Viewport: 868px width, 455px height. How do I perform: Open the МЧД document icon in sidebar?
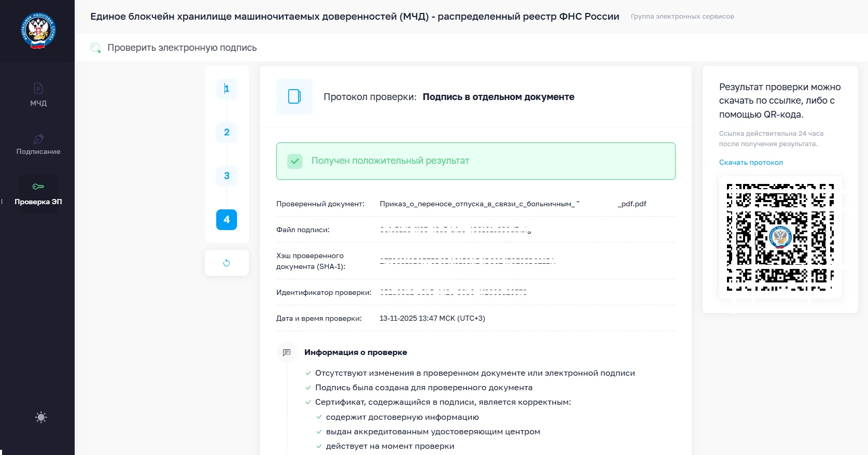pos(38,88)
